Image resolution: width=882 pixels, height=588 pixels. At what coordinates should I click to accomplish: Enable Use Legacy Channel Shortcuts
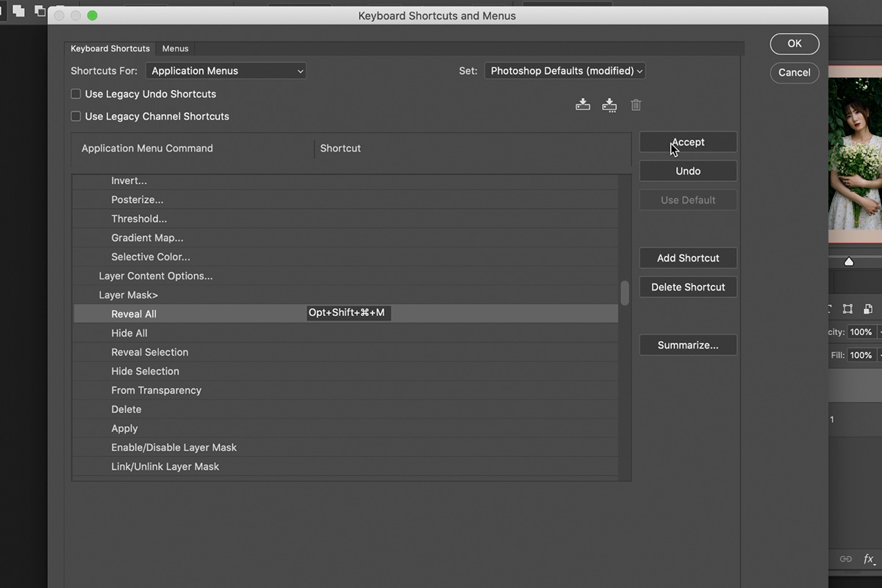(76, 115)
